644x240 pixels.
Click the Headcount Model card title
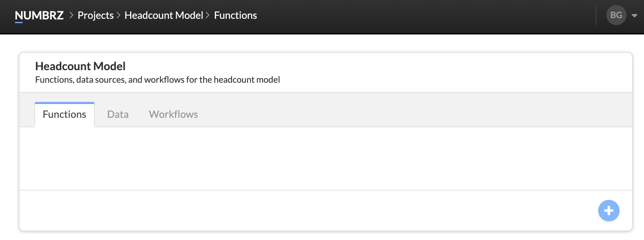(80, 66)
